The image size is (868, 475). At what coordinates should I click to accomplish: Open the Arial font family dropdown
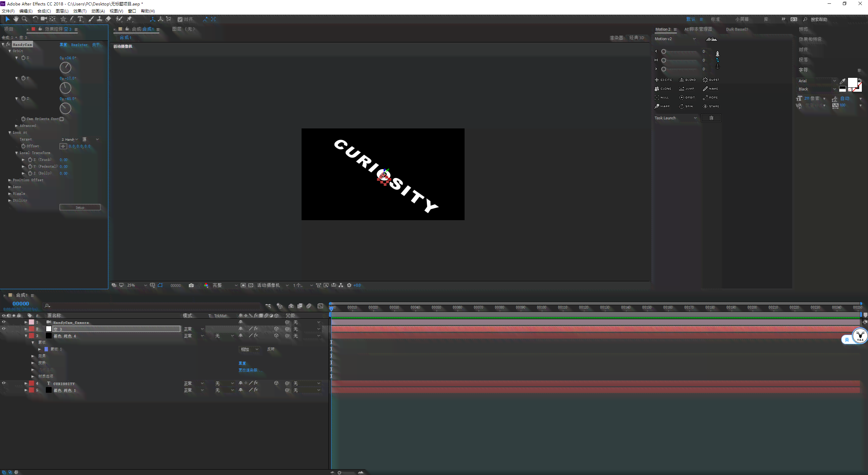[x=817, y=81]
